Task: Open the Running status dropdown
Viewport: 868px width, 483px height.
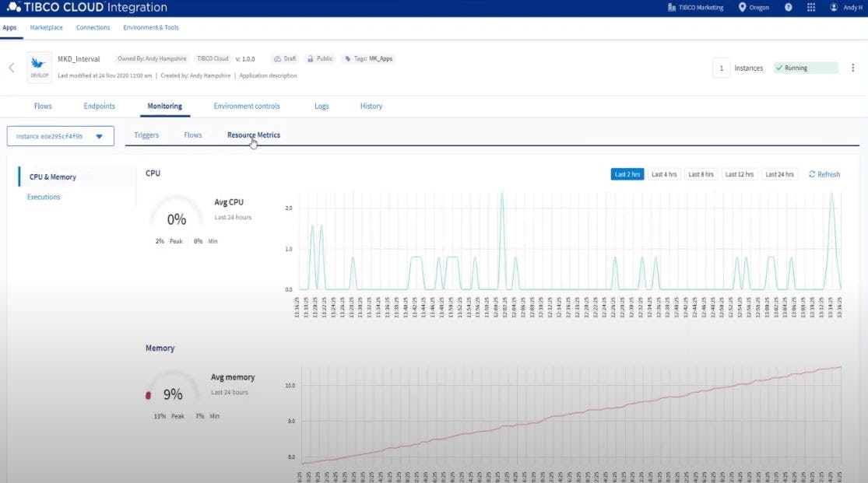Action: [806, 68]
